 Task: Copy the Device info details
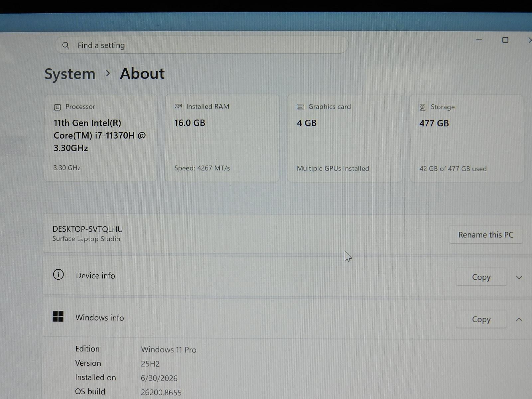click(481, 277)
